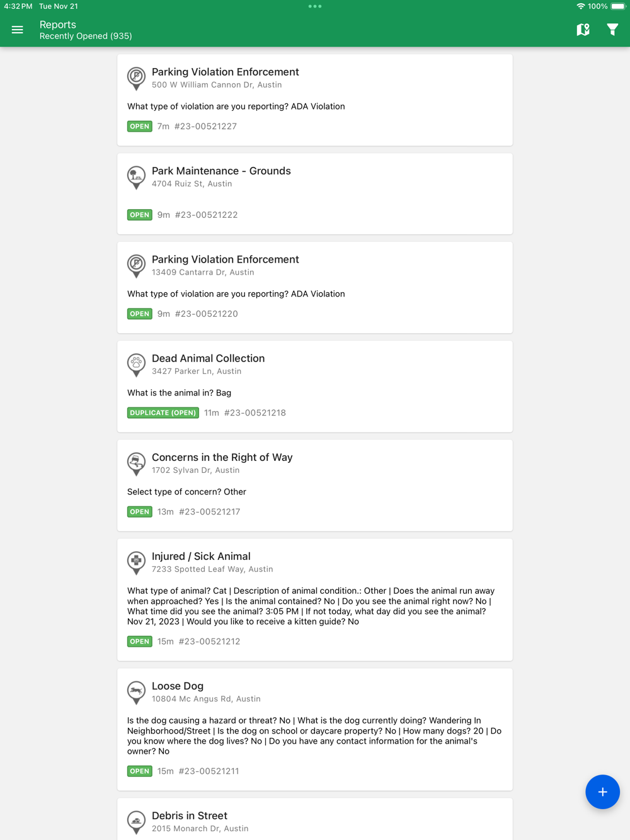Open the reports filter funnel
Image resolution: width=630 pixels, height=840 pixels.
pyautogui.click(x=612, y=30)
